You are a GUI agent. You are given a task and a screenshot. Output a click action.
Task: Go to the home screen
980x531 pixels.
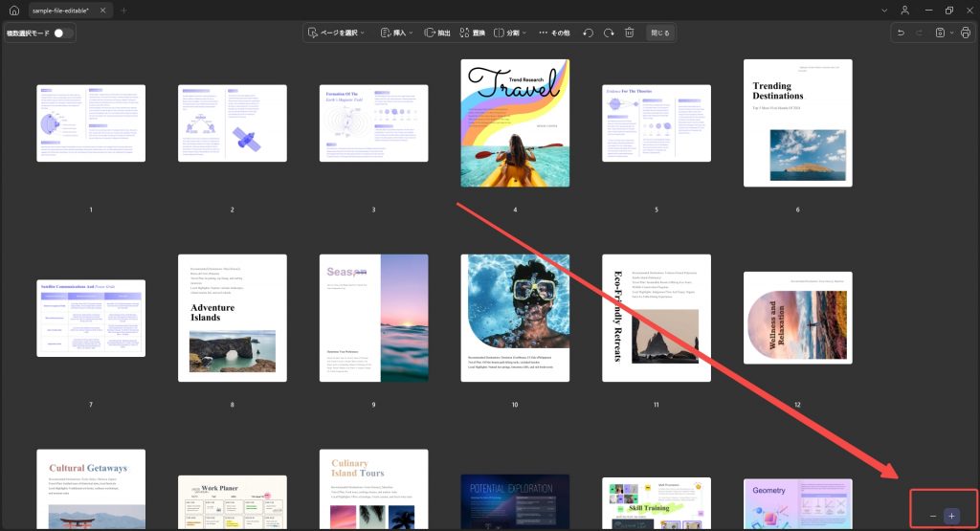point(13,11)
